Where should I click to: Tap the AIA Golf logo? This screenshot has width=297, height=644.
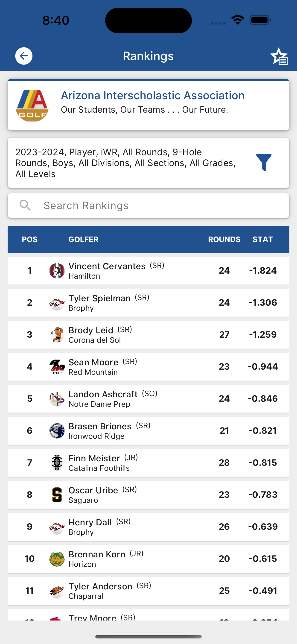coord(32,105)
